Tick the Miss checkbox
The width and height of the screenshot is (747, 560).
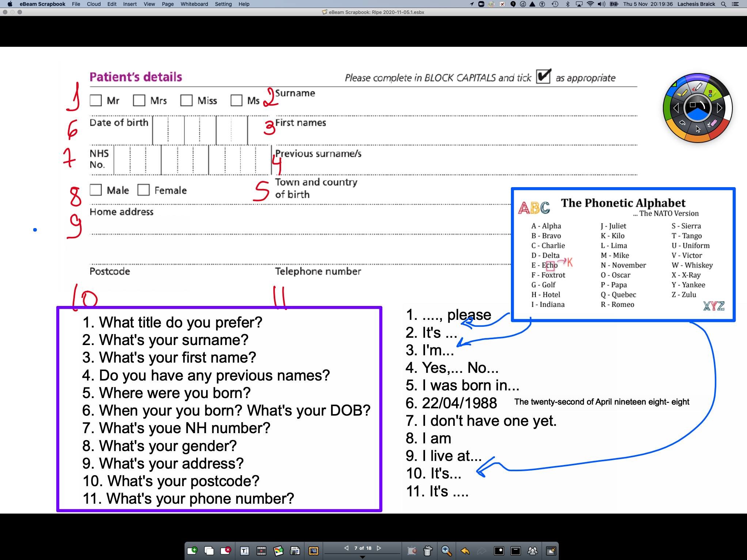pos(186,100)
